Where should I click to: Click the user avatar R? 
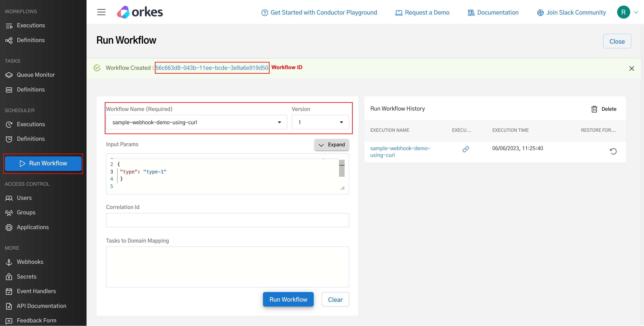point(623,12)
